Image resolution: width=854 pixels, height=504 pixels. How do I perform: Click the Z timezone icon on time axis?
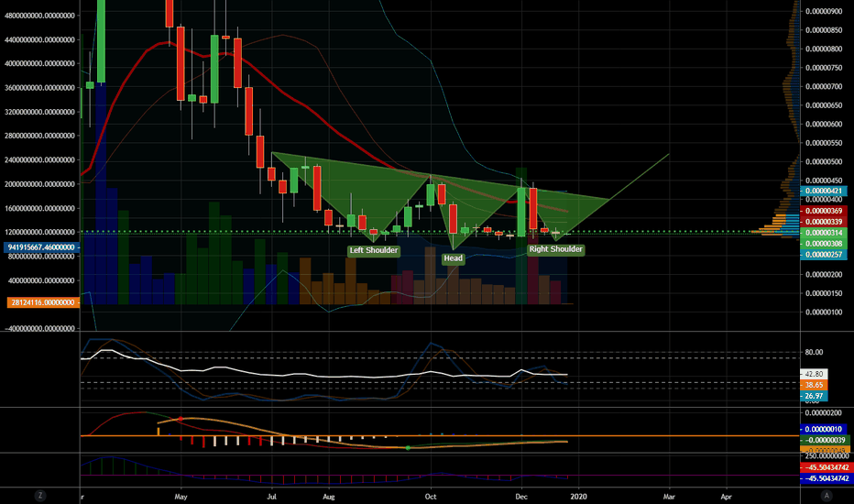coord(39,495)
